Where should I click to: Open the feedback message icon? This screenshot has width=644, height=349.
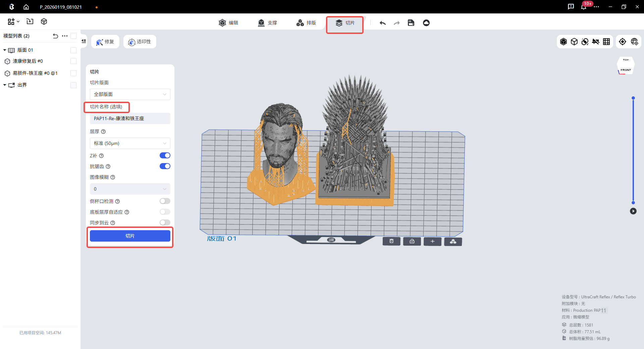[571, 7]
